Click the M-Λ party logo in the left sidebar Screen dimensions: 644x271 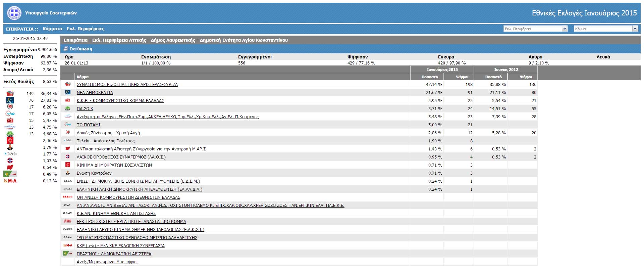pos(10,181)
